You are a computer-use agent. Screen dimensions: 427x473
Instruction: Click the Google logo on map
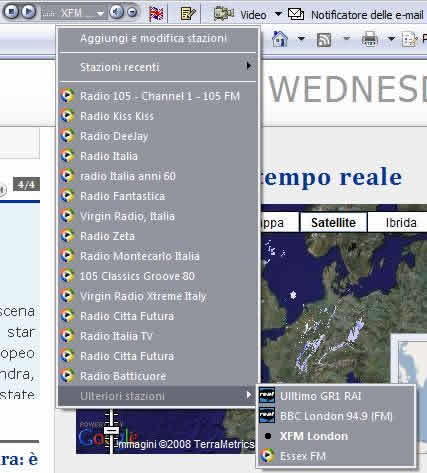(107, 437)
